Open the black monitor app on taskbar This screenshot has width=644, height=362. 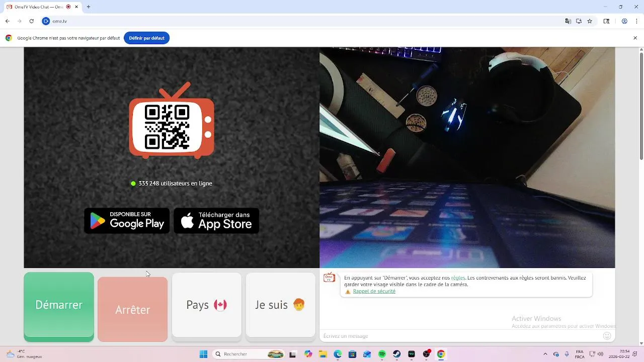412,354
